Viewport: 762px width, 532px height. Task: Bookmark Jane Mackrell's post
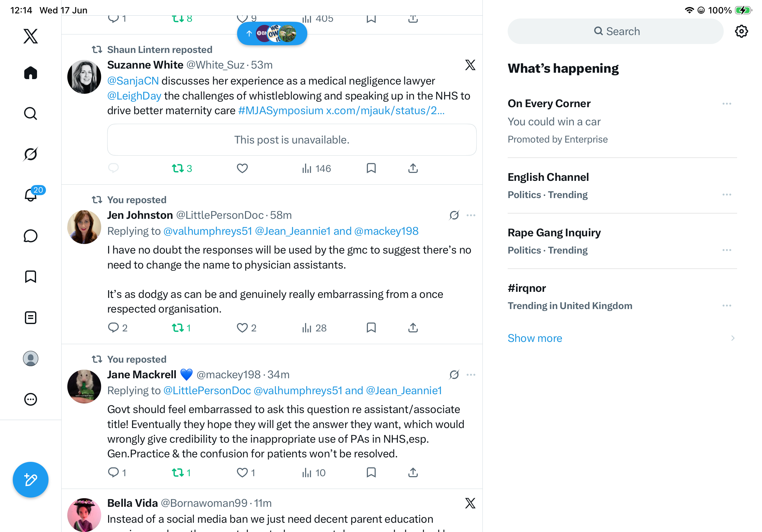click(371, 472)
